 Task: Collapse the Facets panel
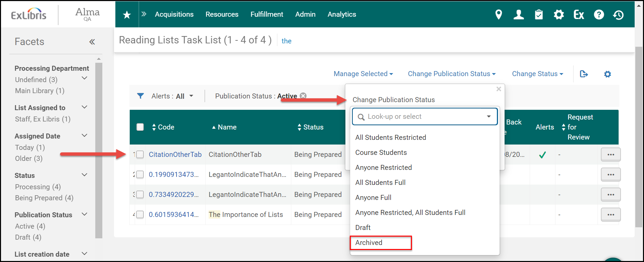click(x=92, y=42)
